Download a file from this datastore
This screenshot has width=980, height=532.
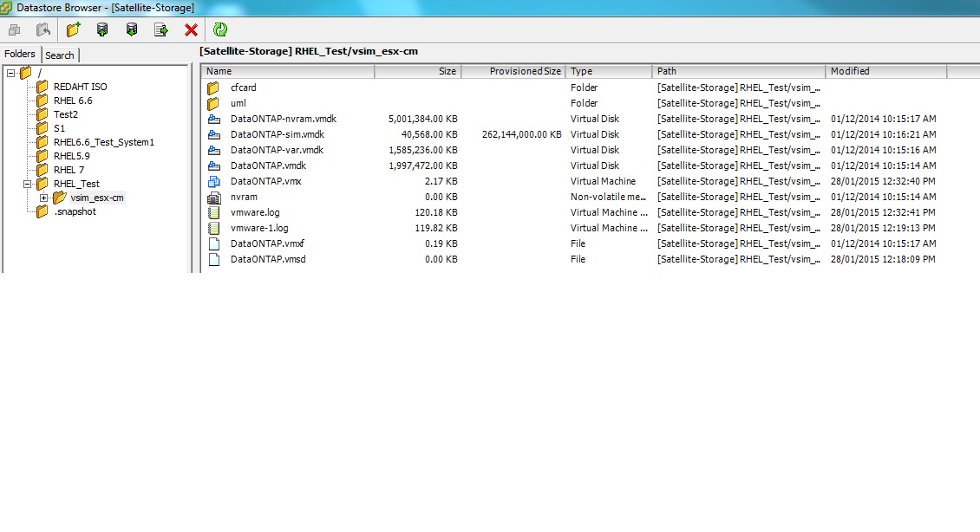coord(131,29)
